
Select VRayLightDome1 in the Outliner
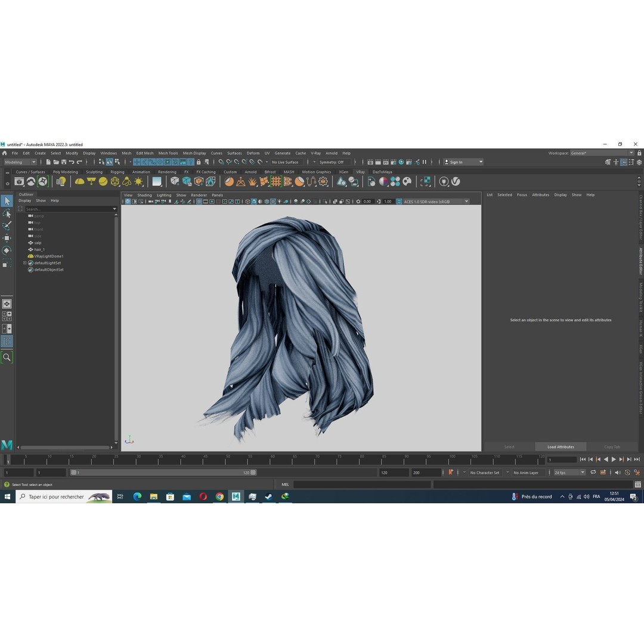48,256
